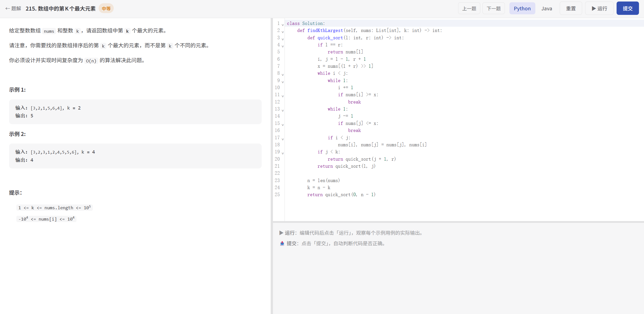Screen dimensions: 644x314
Task: Click the O(n) complexity code tag
Action: (x=91, y=61)
